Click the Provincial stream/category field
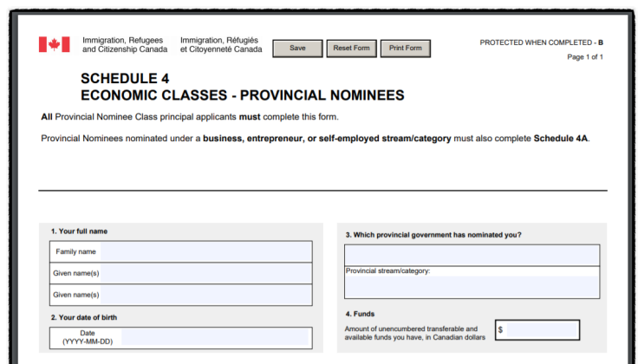 [x=472, y=286]
